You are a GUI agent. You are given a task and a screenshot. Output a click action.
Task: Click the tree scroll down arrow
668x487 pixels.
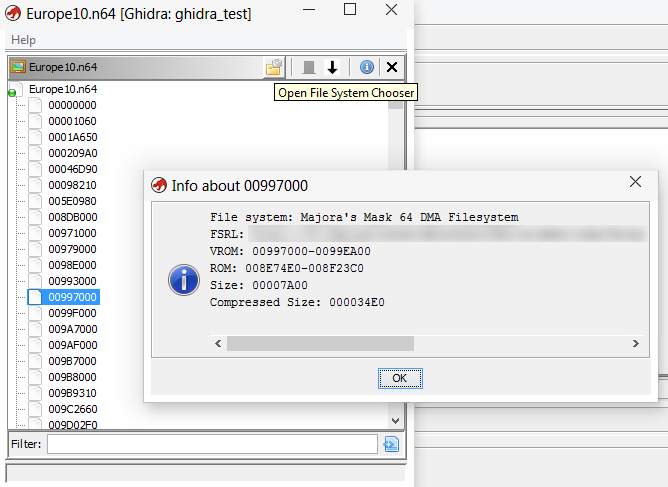click(x=395, y=421)
